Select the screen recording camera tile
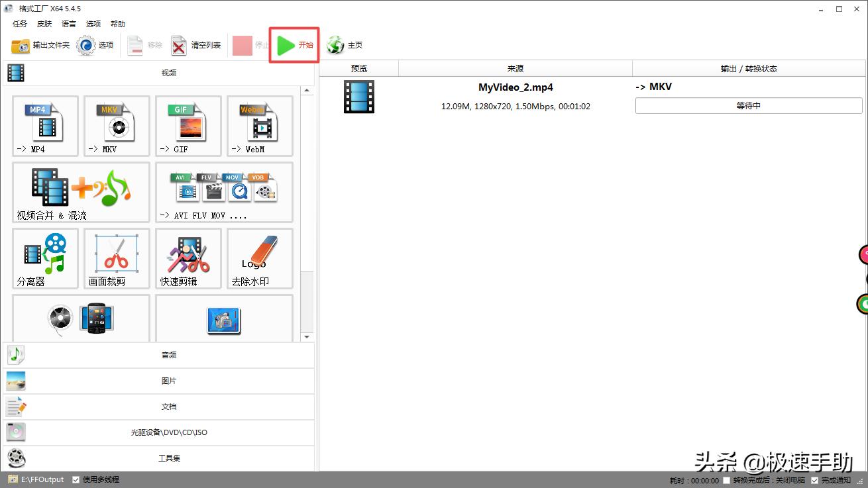The image size is (868, 488). (224, 318)
